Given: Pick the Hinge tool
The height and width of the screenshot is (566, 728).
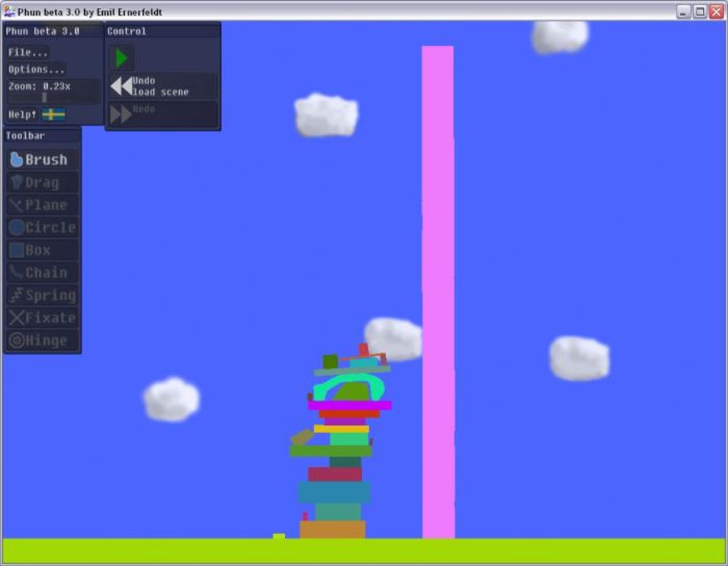Looking at the screenshot, I should [x=43, y=340].
